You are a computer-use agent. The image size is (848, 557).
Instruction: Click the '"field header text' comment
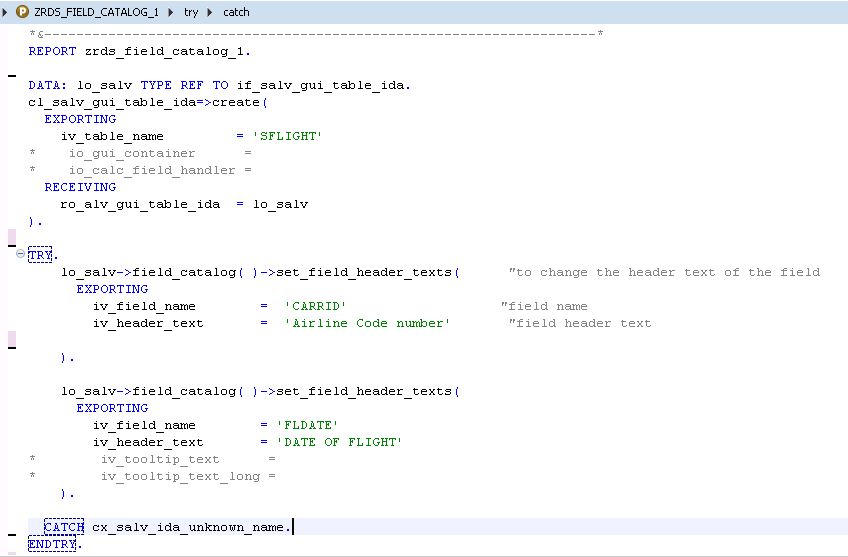coord(580,323)
